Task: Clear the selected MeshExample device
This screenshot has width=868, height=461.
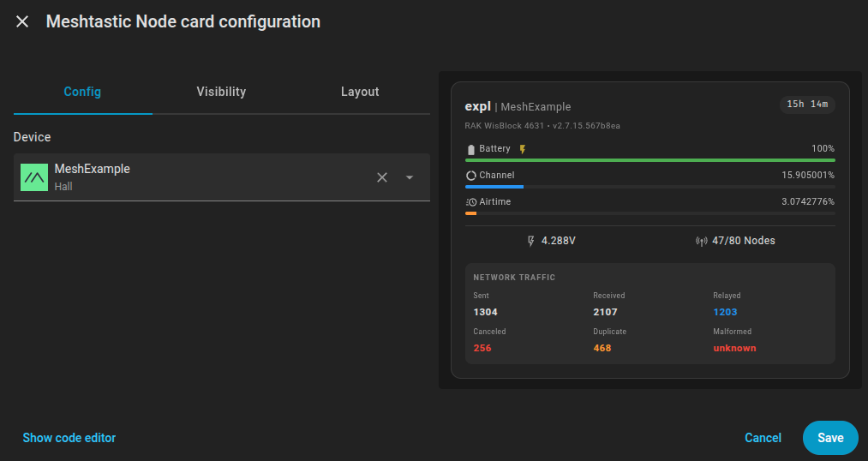Action: (x=382, y=177)
